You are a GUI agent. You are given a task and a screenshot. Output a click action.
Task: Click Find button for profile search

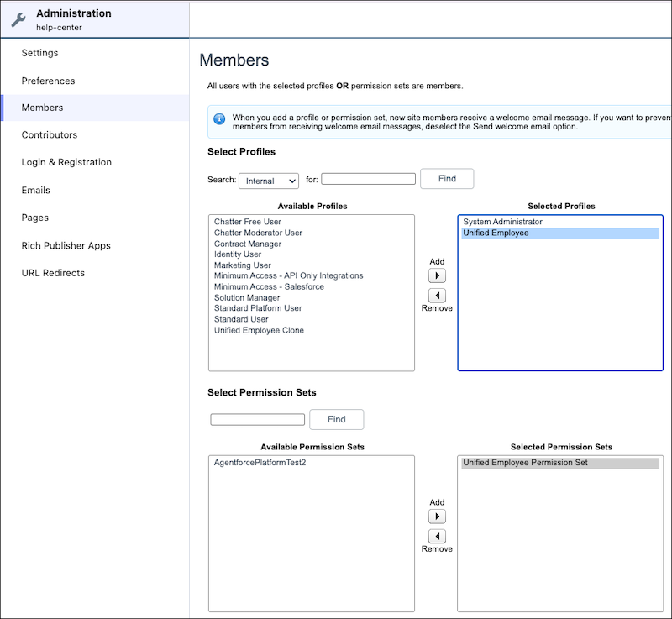447,179
